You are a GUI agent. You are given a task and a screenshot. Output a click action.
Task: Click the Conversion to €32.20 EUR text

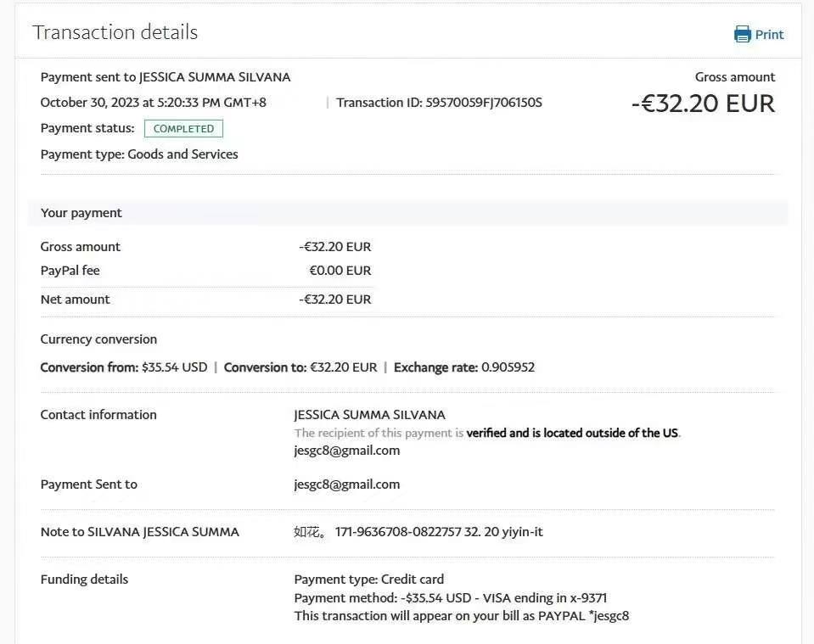300,367
